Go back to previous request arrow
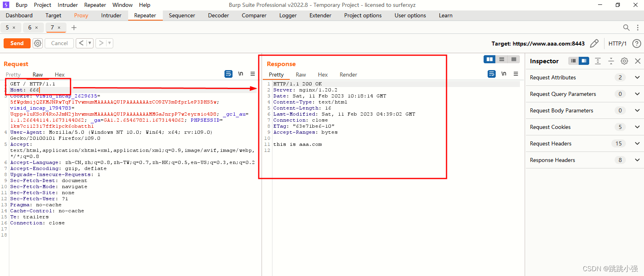This screenshot has width=644, height=276. coord(81,43)
